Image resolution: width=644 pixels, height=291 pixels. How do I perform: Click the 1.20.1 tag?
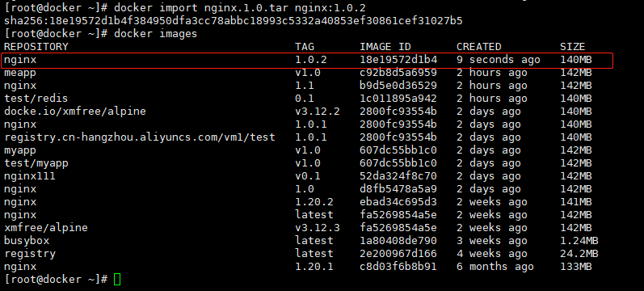tap(314, 266)
